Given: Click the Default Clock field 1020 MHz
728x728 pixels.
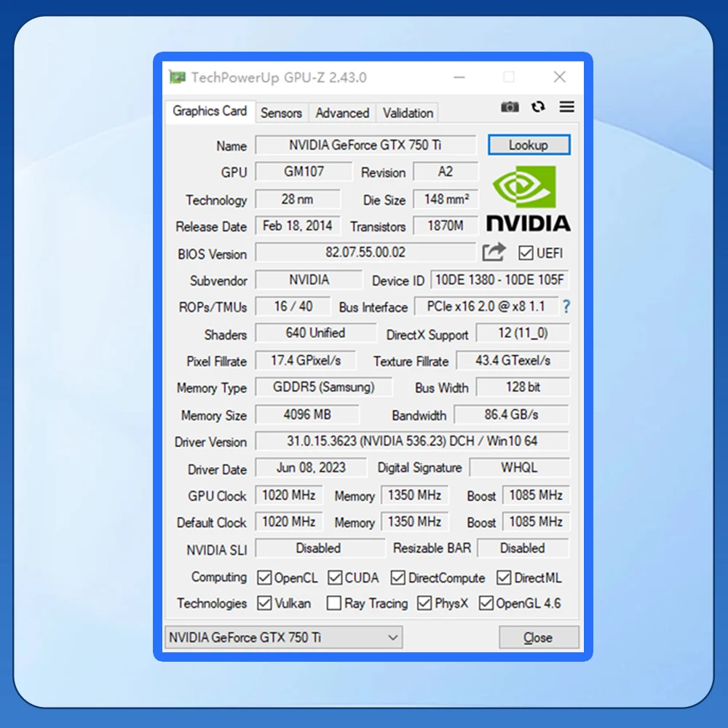Looking at the screenshot, I should click(x=289, y=521).
